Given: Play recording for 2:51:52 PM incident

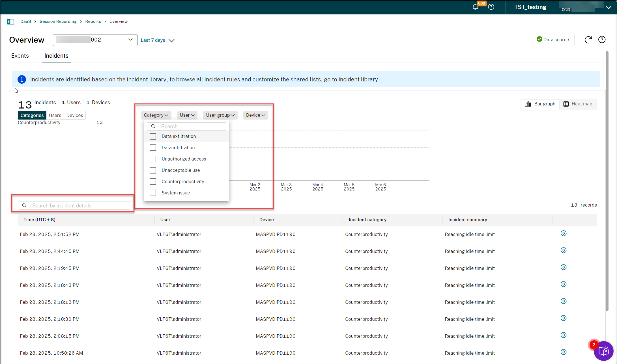Looking at the screenshot, I should (x=563, y=233).
